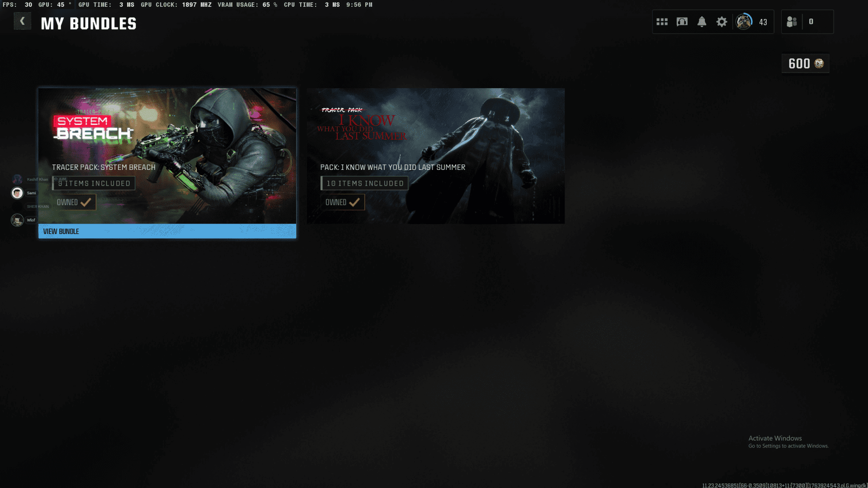868x488 pixels.
Task: Open the player profile emblem
Action: 744,22
